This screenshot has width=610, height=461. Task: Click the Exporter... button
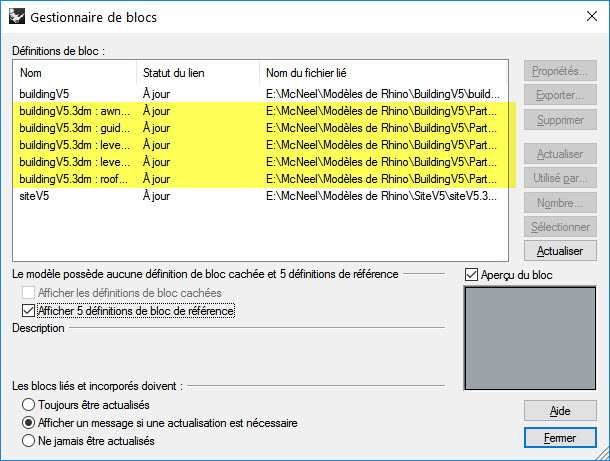point(560,95)
